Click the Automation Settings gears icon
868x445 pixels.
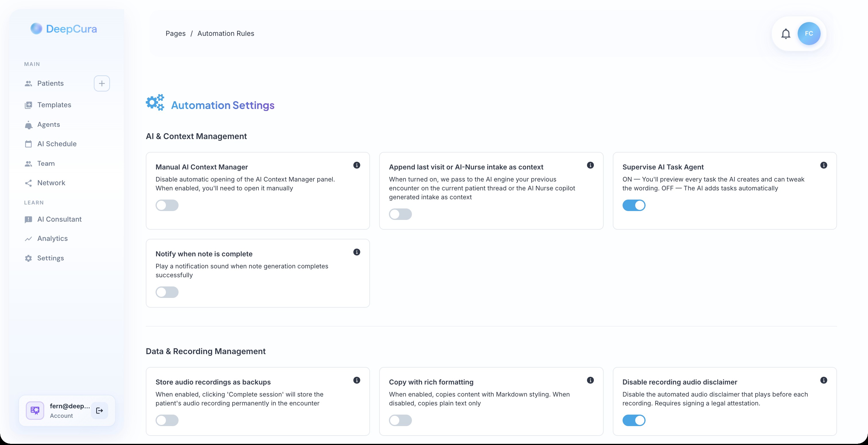click(155, 102)
